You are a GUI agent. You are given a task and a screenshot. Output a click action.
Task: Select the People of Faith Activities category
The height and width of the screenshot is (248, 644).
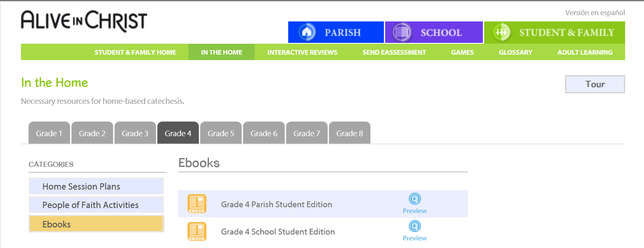tap(96, 205)
